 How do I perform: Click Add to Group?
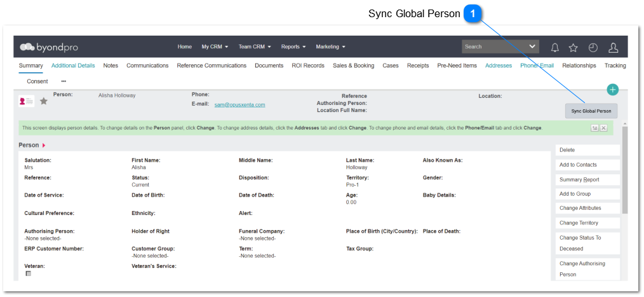[587, 194]
